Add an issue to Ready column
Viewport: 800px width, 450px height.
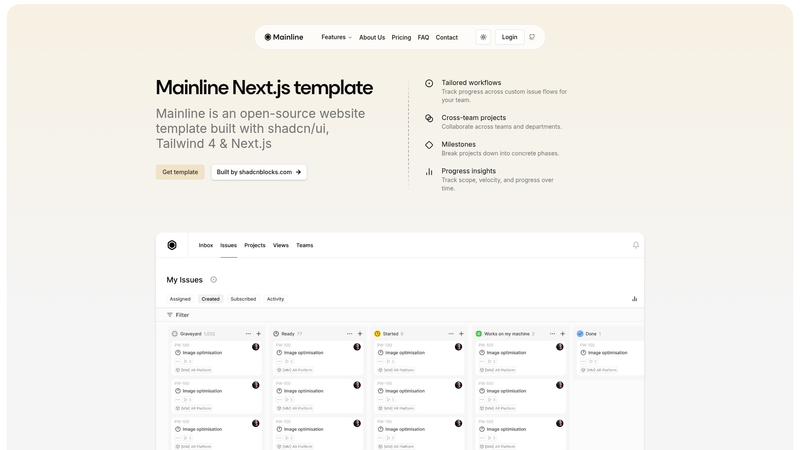tap(360, 334)
